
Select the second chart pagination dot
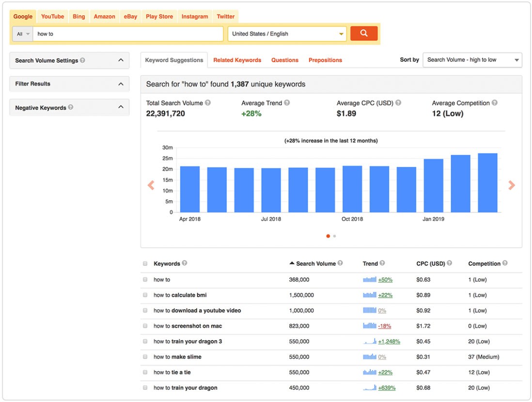click(334, 236)
